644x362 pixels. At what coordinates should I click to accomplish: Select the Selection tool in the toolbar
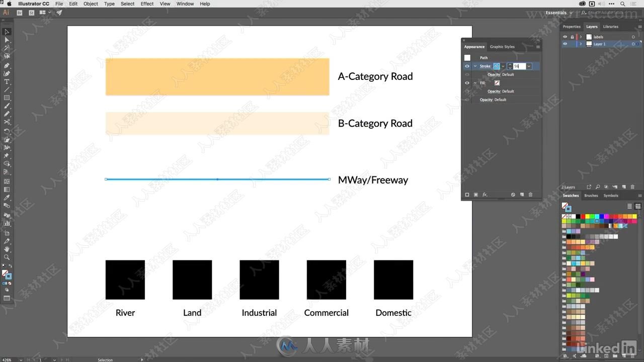7,32
